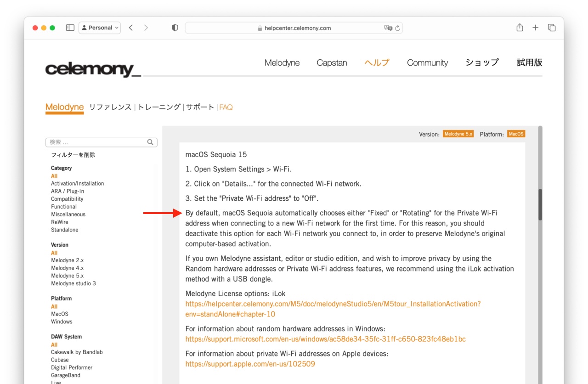Click the Melodyne 5.x version badge
This screenshot has width=588, height=384.
(458, 134)
